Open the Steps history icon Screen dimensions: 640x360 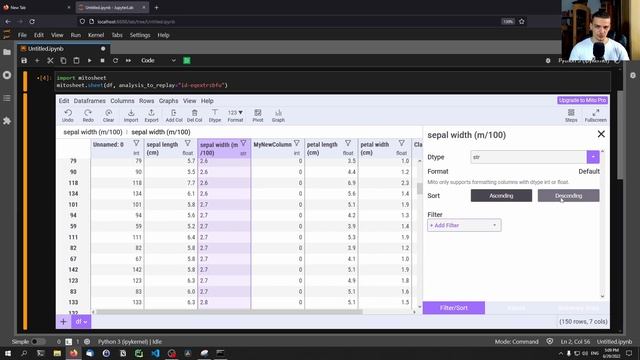(x=571, y=116)
